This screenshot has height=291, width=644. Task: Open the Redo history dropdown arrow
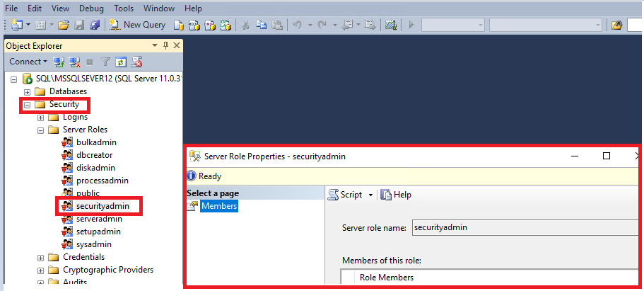[335, 25]
